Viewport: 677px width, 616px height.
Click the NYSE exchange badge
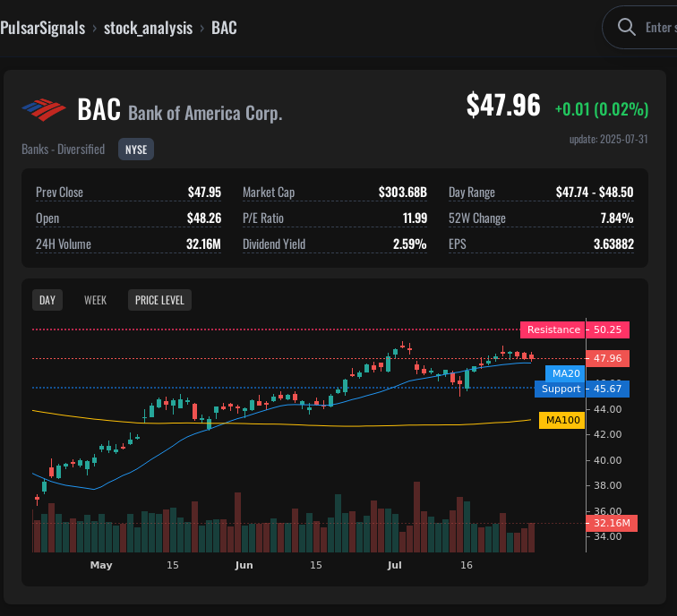tap(136, 150)
